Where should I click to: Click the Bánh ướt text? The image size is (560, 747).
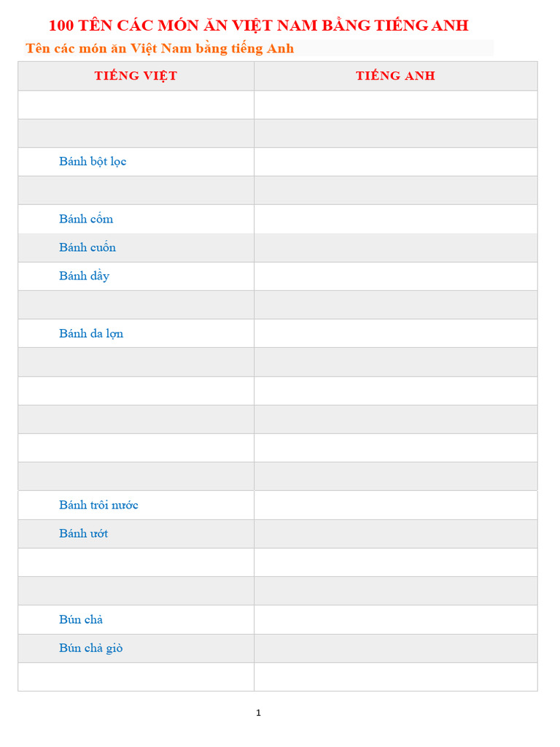(83, 533)
